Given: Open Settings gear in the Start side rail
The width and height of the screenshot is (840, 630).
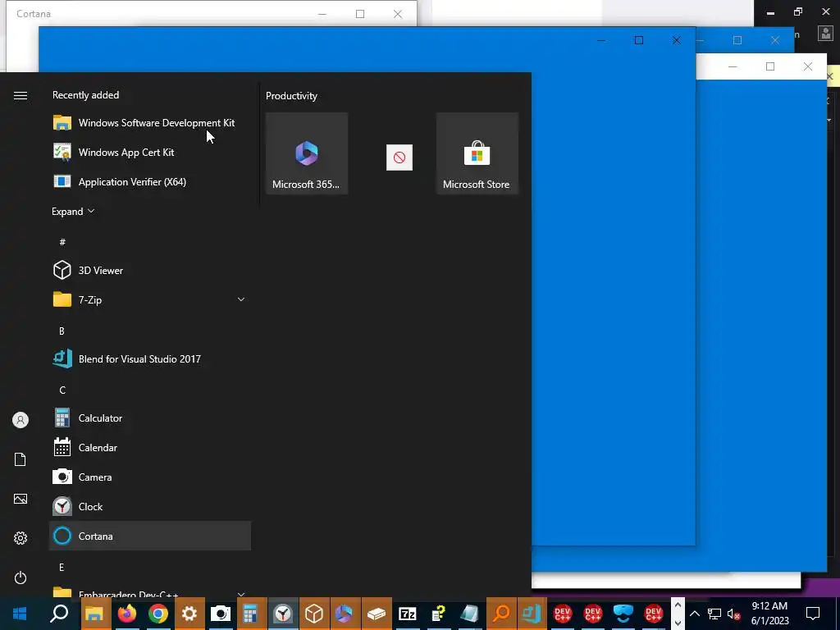Looking at the screenshot, I should pyautogui.click(x=21, y=538).
